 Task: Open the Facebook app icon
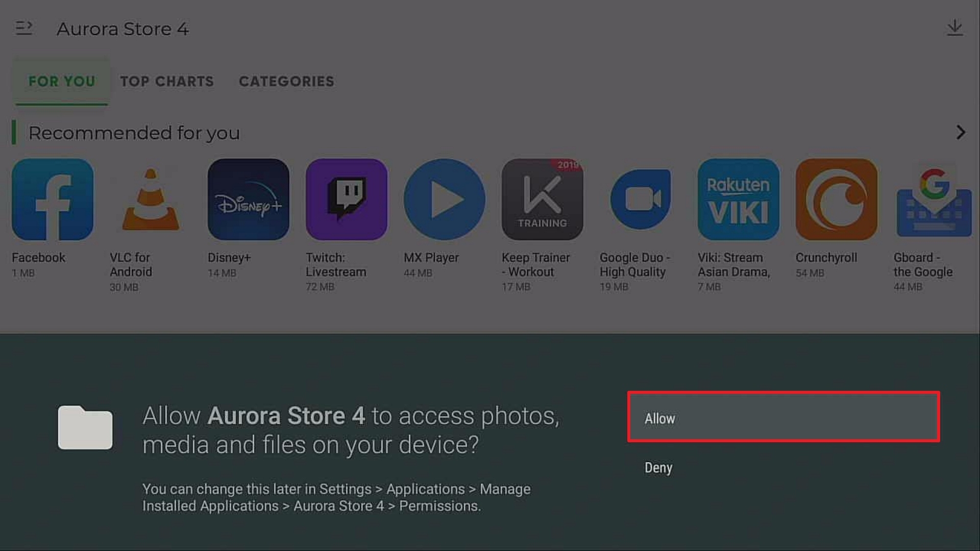coord(53,199)
